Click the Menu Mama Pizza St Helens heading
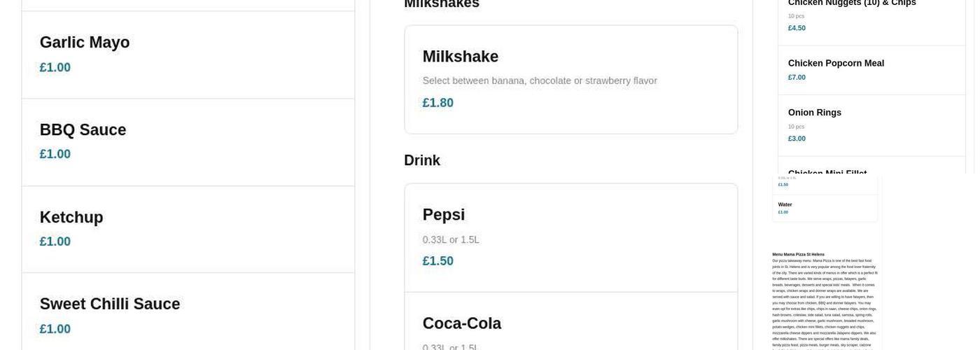This screenshot has height=350, width=980. click(x=798, y=254)
